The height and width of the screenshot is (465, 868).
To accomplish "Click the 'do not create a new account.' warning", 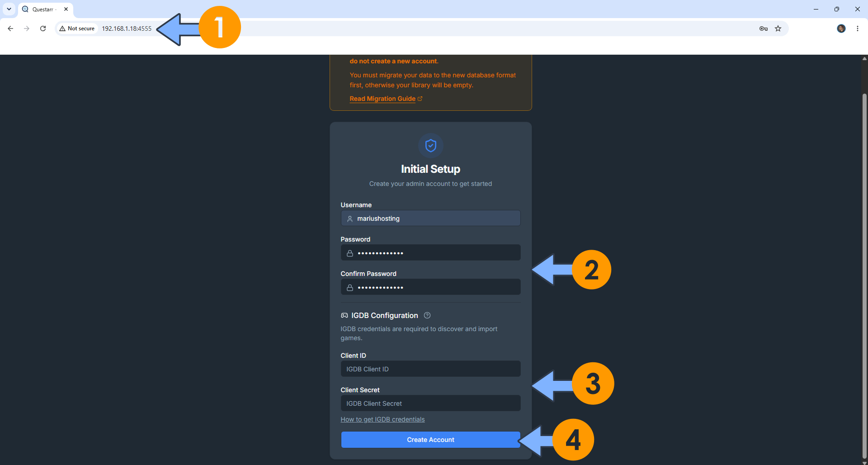I will 394,61.
